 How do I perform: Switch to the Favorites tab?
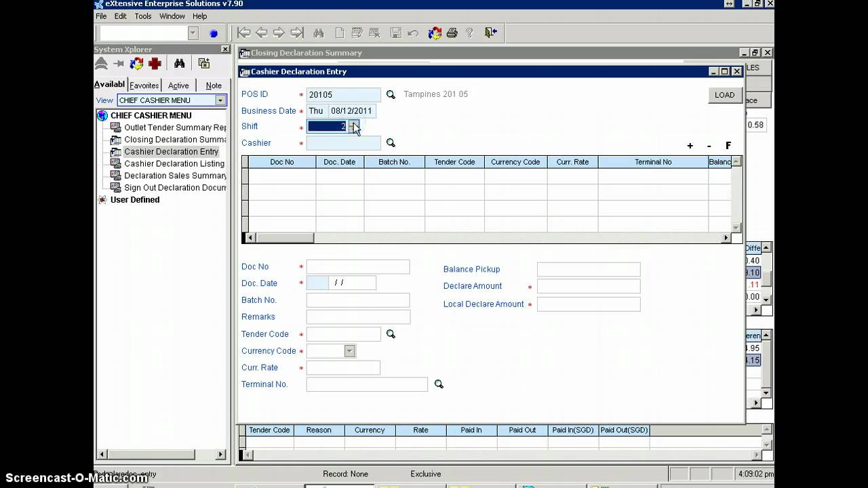coord(144,85)
